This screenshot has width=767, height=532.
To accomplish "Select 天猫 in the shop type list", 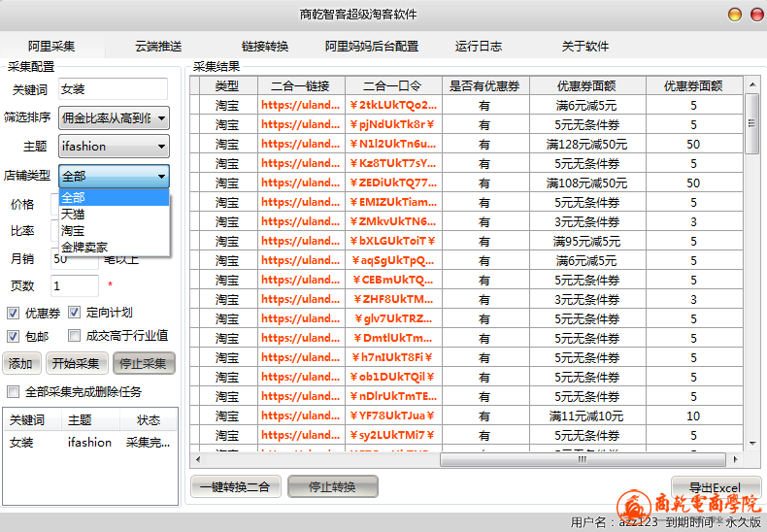I will coord(114,215).
